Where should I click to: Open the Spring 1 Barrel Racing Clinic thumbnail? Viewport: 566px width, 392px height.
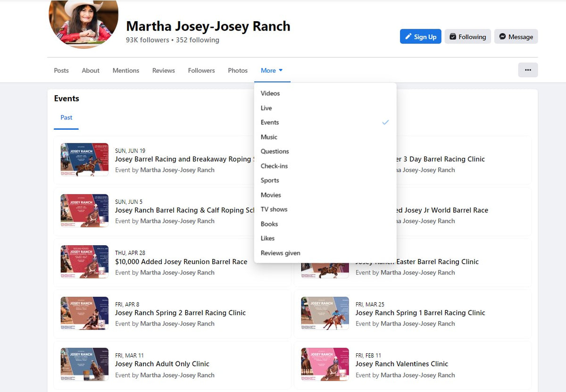point(325,313)
